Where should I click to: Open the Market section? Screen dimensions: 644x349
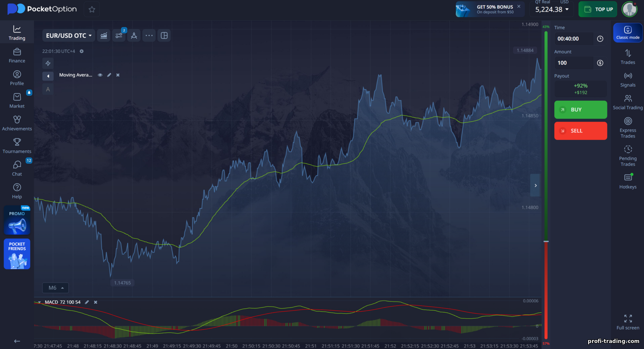coord(17,101)
